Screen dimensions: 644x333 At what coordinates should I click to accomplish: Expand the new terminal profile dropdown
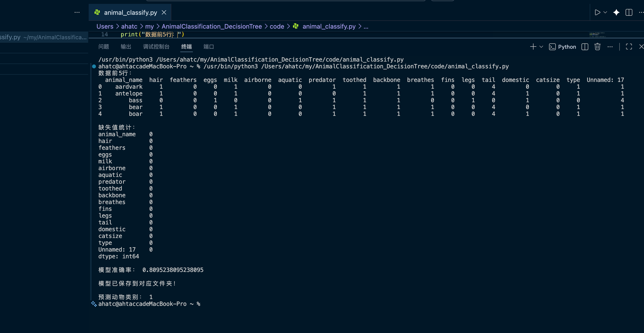pyautogui.click(x=541, y=47)
